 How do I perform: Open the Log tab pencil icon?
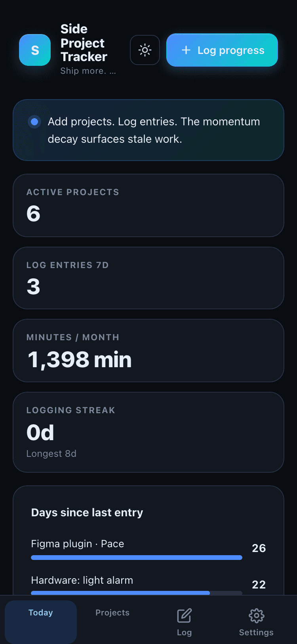[184, 615]
